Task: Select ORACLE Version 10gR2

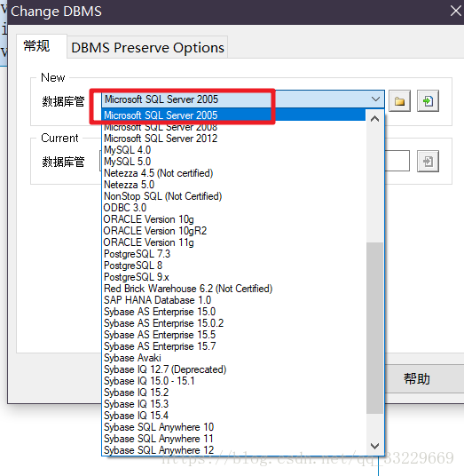Action: point(233,231)
